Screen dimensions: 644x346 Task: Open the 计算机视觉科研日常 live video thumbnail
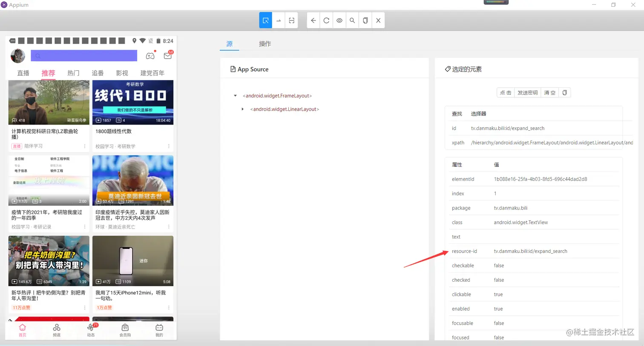coord(49,102)
